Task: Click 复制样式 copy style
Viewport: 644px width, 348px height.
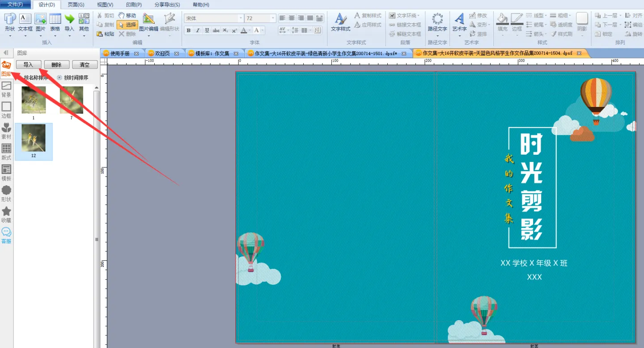Action: pyautogui.click(x=368, y=16)
